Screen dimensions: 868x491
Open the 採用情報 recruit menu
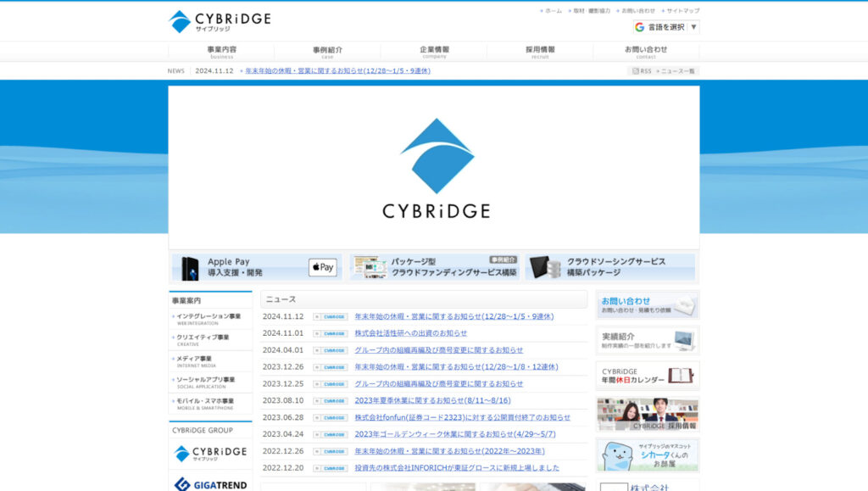click(x=540, y=52)
